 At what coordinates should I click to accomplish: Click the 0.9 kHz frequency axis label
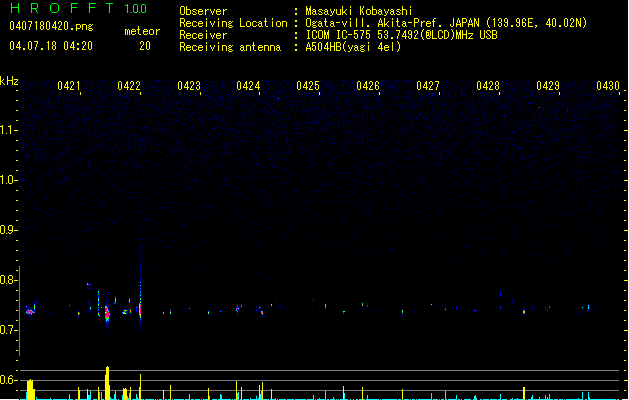[9, 230]
